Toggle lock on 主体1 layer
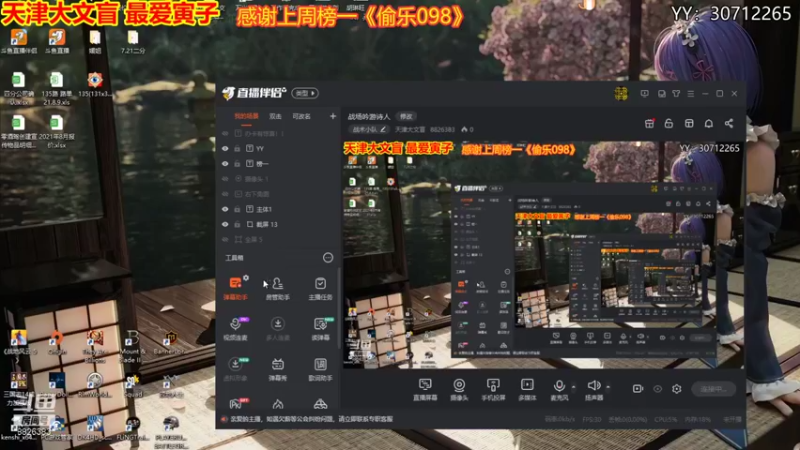 (x=237, y=209)
